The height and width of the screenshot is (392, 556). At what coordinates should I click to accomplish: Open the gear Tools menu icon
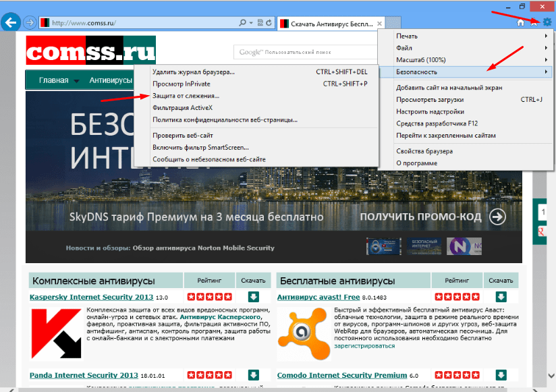547,22
